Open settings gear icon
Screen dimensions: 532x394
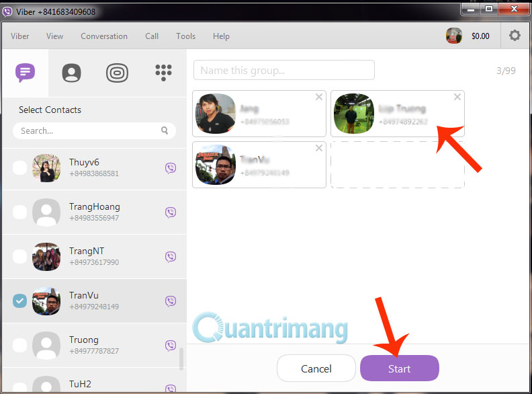[x=515, y=36]
